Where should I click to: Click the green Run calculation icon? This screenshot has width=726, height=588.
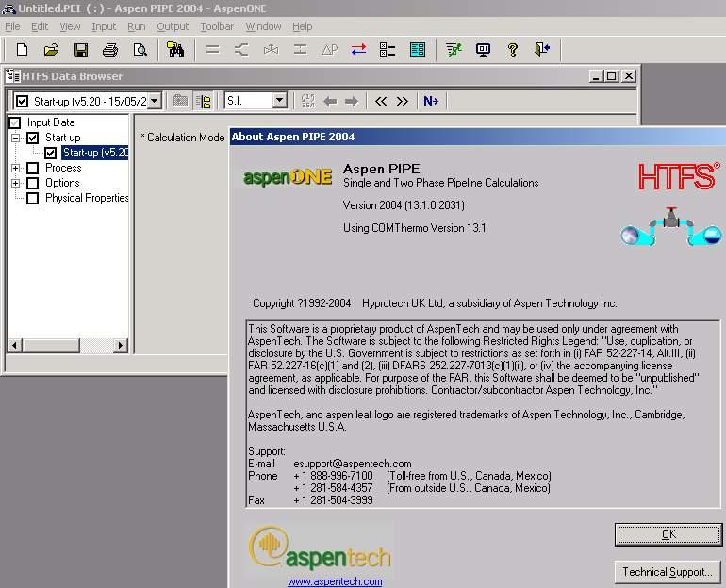[454, 49]
